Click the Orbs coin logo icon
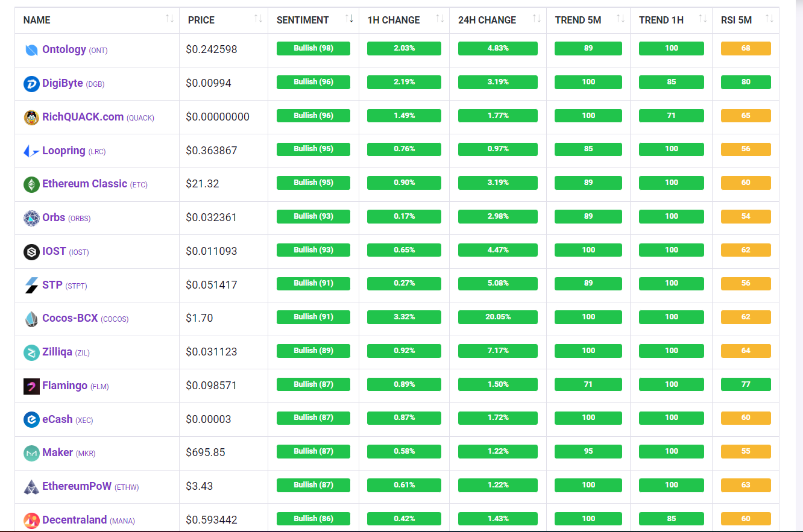 click(31, 218)
